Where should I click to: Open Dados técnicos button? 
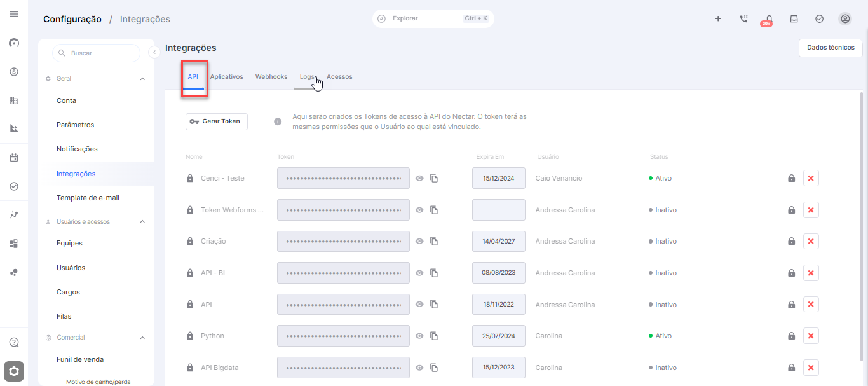(831, 48)
